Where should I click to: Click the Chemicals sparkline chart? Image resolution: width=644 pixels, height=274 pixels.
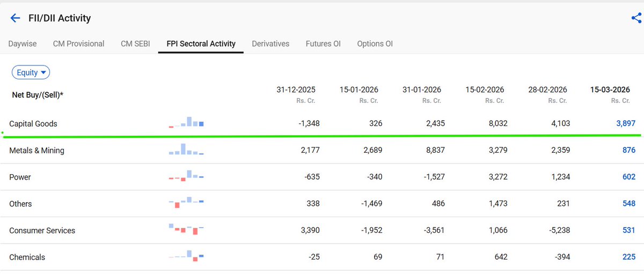click(186, 256)
